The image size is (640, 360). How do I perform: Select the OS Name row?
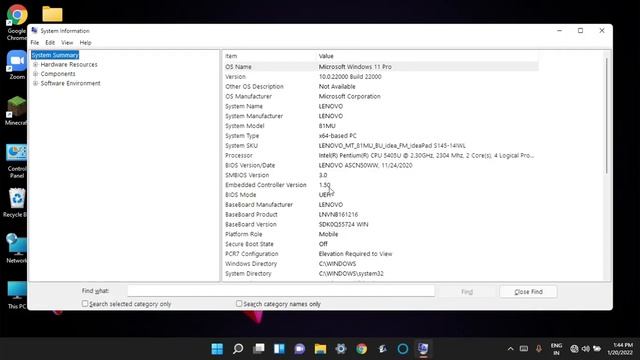381,67
